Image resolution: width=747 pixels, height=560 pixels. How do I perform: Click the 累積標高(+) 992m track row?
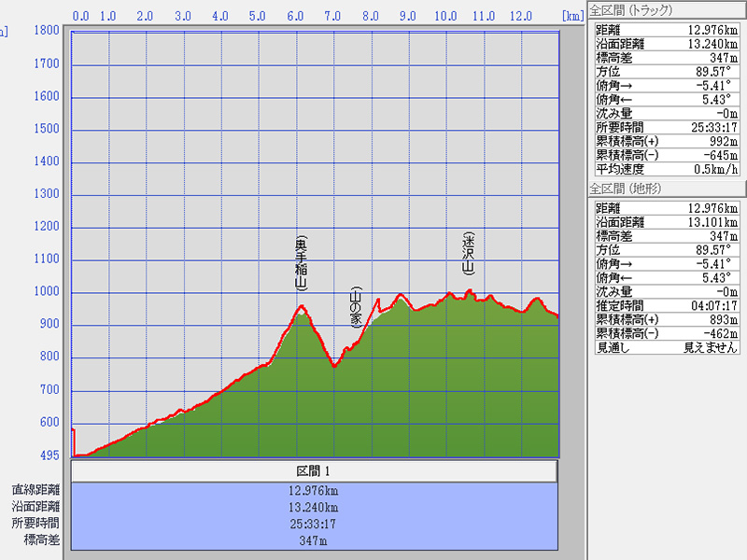(x=667, y=141)
